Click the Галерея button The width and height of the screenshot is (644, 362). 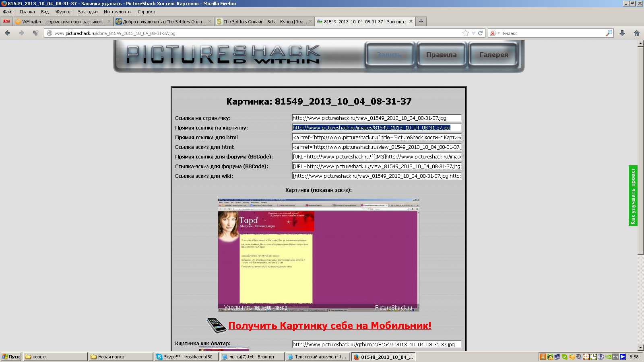[493, 55]
